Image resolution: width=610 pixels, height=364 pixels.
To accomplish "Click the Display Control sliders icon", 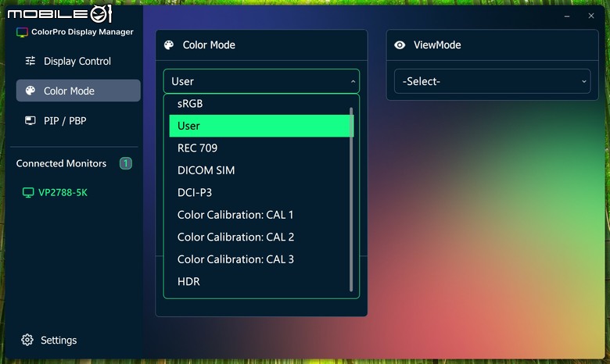I will coord(30,61).
